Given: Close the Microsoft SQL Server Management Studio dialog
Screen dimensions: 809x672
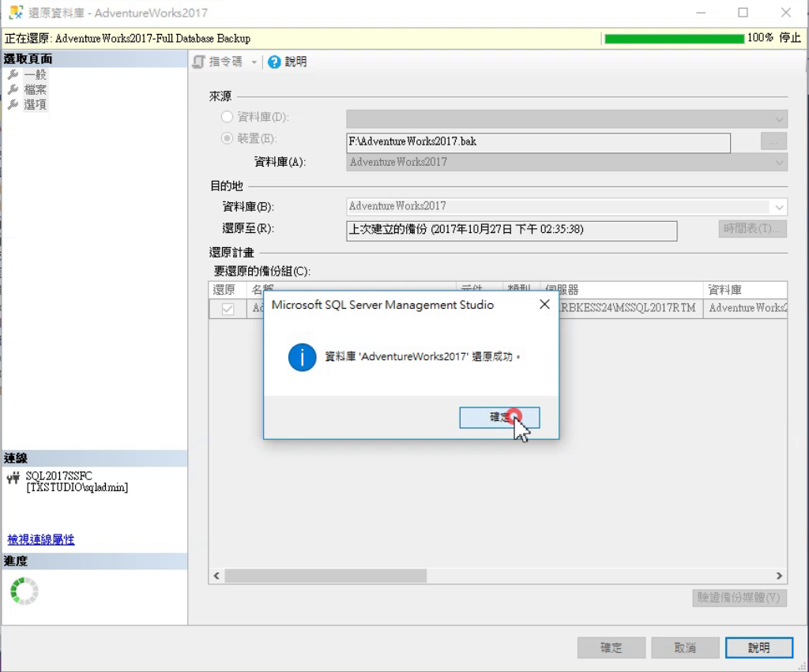Looking at the screenshot, I should [544, 305].
